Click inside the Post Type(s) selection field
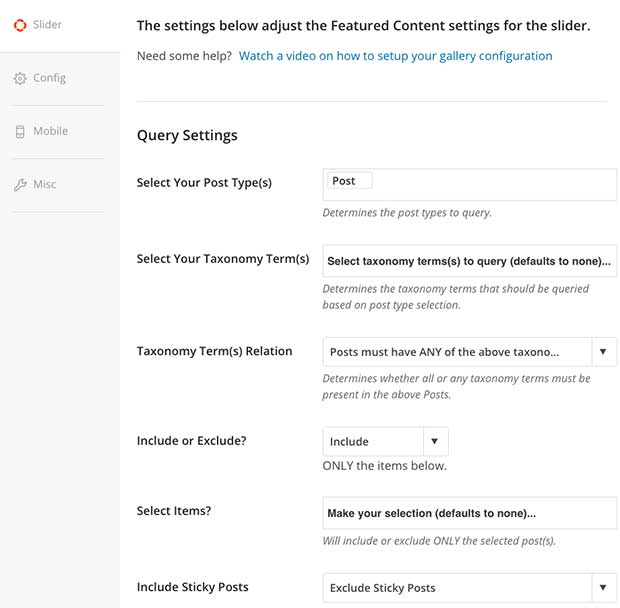The image size is (620, 608). pyautogui.click(x=470, y=185)
